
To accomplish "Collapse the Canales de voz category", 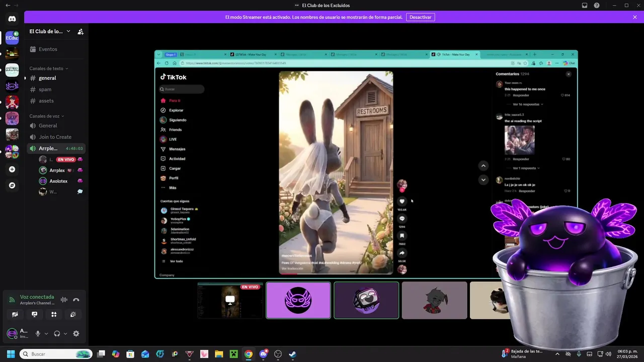I will pos(47,116).
